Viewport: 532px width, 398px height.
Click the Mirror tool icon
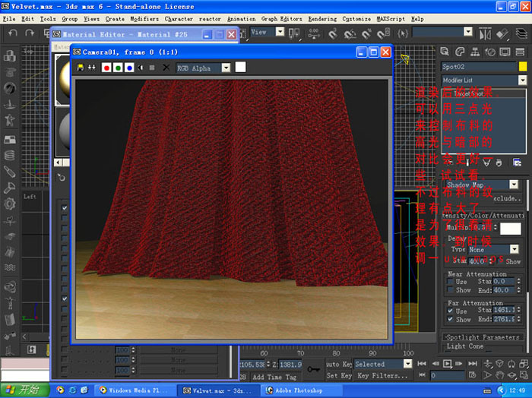tap(485, 34)
